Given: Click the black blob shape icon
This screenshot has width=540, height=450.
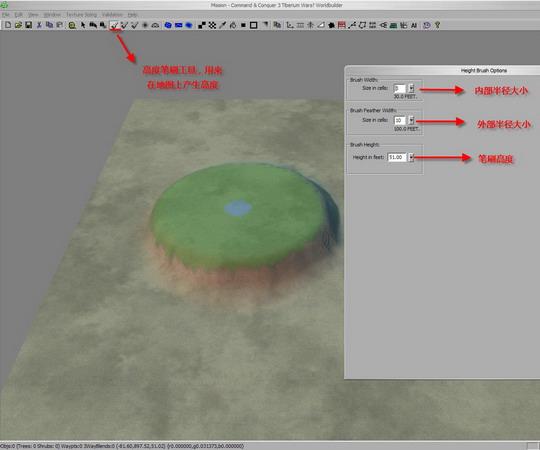Looking at the screenshot, I should 331,25.
